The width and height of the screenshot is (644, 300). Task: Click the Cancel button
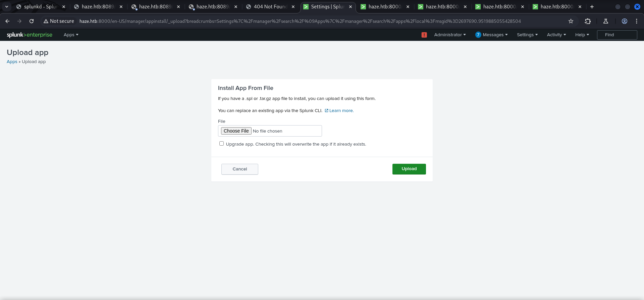tap(239, 169)
